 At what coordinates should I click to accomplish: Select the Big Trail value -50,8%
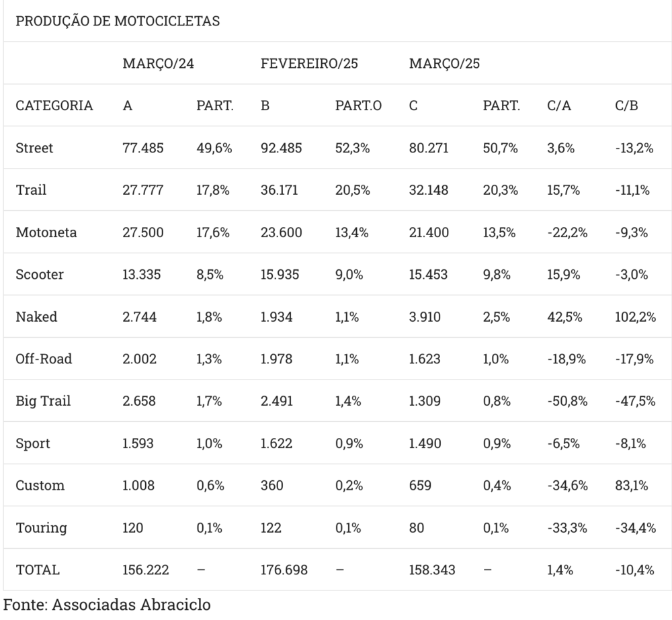click(x=567, y=401)
